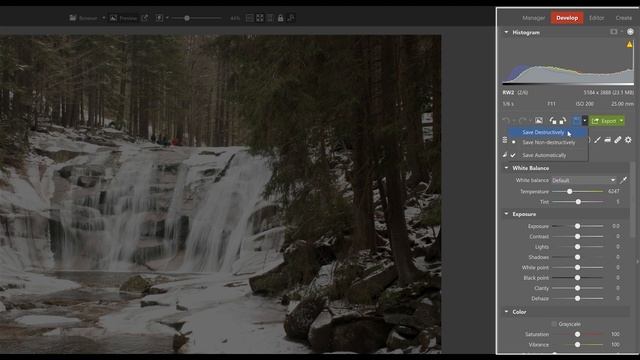Click the Save options dropdown arrow

pos(584,121)
